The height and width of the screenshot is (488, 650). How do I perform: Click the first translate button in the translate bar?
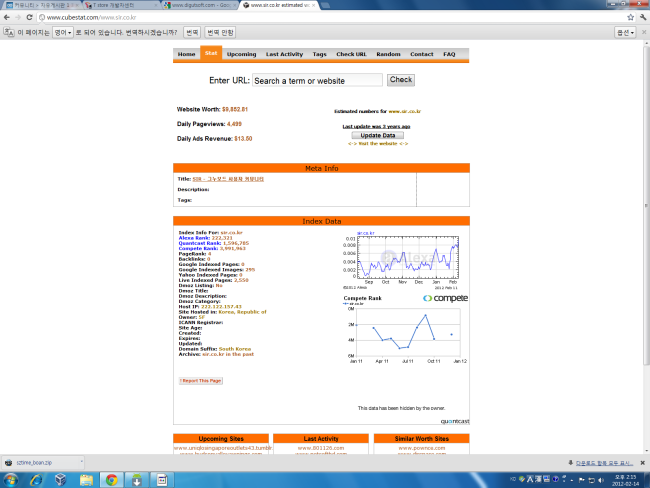point(192,32)
